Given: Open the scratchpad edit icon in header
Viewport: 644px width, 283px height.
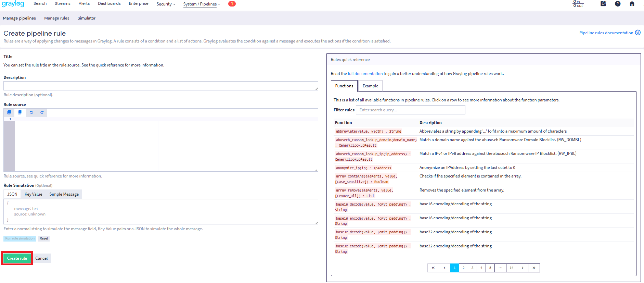Looking at the screenshot, I should click(x=603, y=4).
